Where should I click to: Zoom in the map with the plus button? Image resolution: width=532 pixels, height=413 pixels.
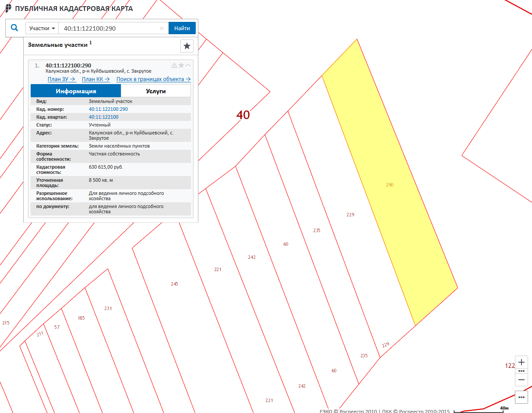(x=521, y=363)
